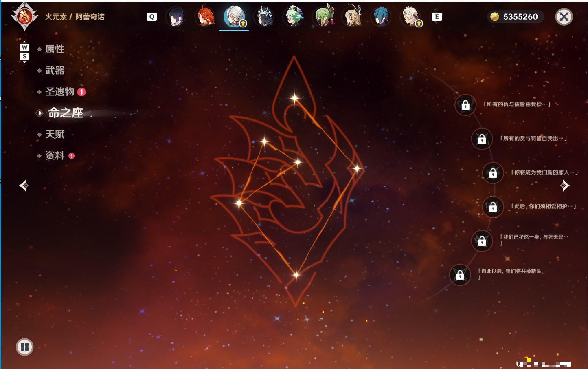The image size is (588, 369).
Task: Close the character screen with X button
Action: [564, 17]
